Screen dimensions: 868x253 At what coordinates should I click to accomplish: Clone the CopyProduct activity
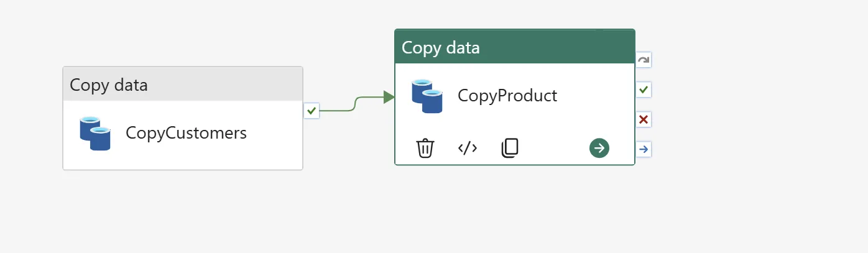point(510,148)
